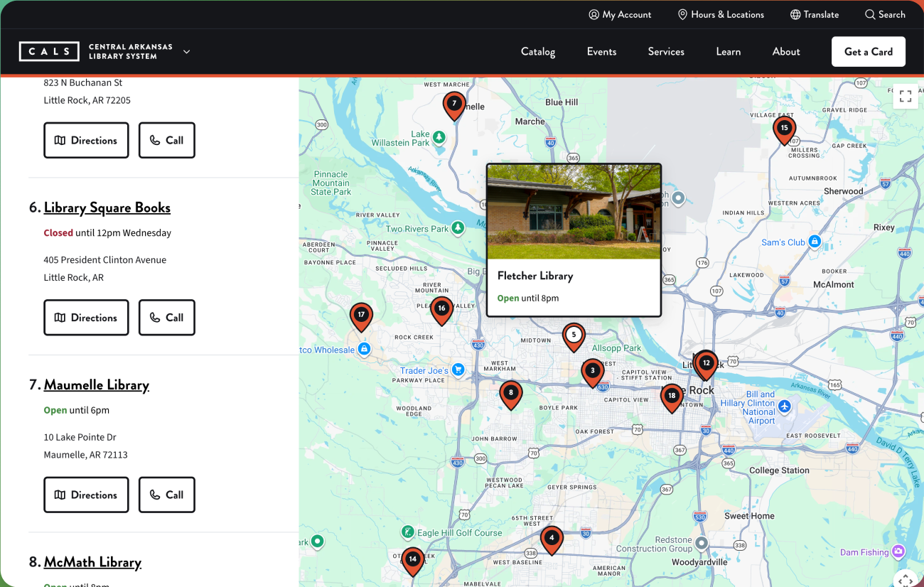Image resolution: width=924 pixels, height=587 pixels.
Task: Click map marker number 7
Action: tap(454, 105)
